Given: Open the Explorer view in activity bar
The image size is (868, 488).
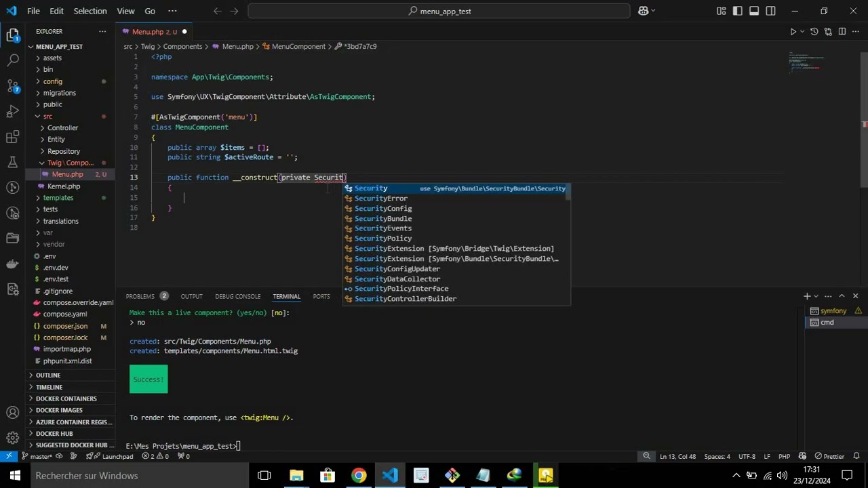Looking at the screenshot, I should (12, 35).
